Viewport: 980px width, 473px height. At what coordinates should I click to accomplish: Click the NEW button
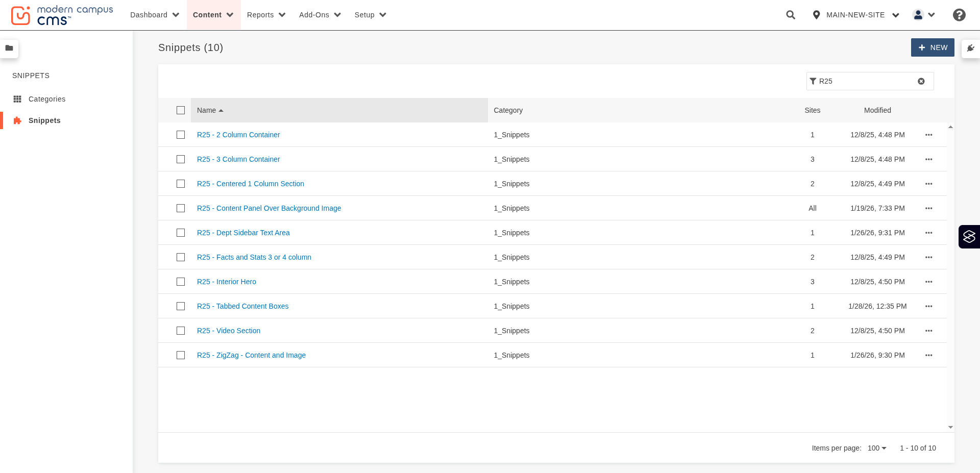tap(933, 47)
